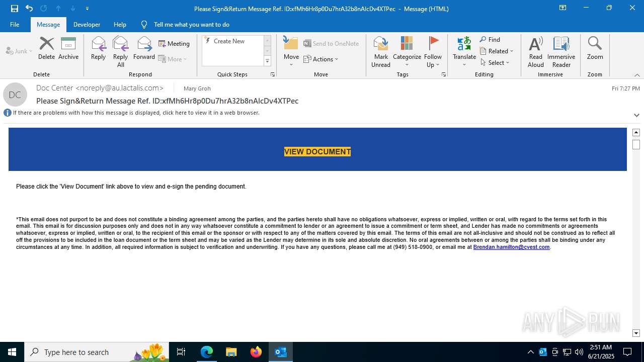Click Reply All
This screenshot has width=644, height=362.
pyautogui.click(x=120, y=51)
